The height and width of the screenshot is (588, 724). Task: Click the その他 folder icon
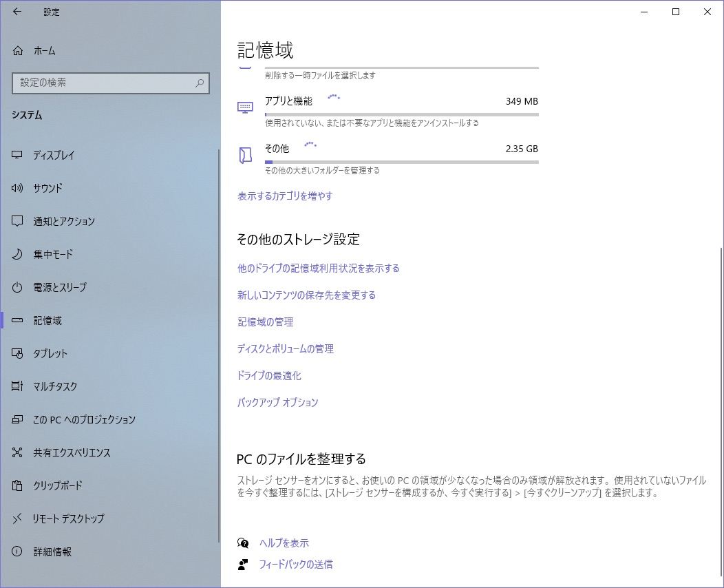click(245, 155)
